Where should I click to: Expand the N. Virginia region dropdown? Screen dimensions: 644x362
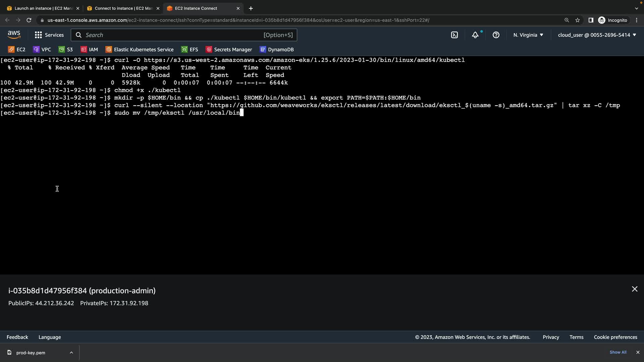tap(528, 35)
